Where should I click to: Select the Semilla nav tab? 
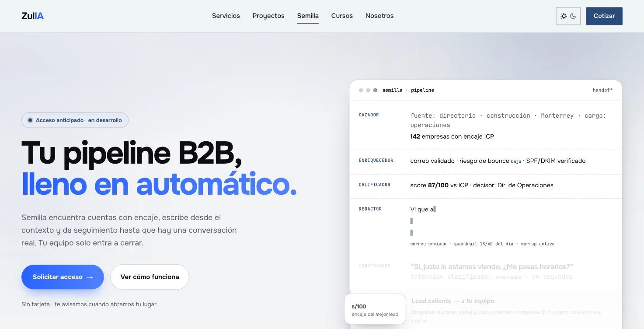tap(308, 16)
